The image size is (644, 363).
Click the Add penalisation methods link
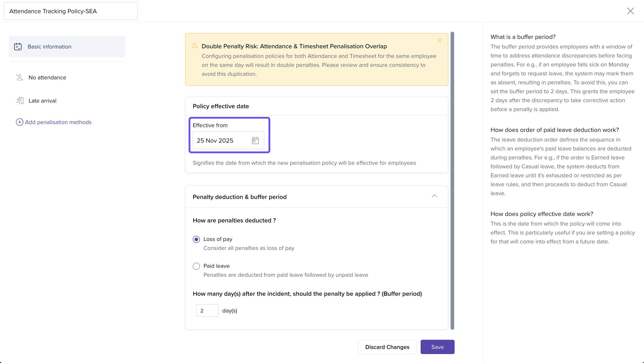[x=58, y=122]
